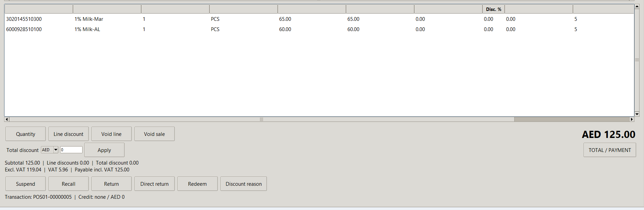
Task: Click the VAT 5.96 summary text
Action: [x=58, y=170]
